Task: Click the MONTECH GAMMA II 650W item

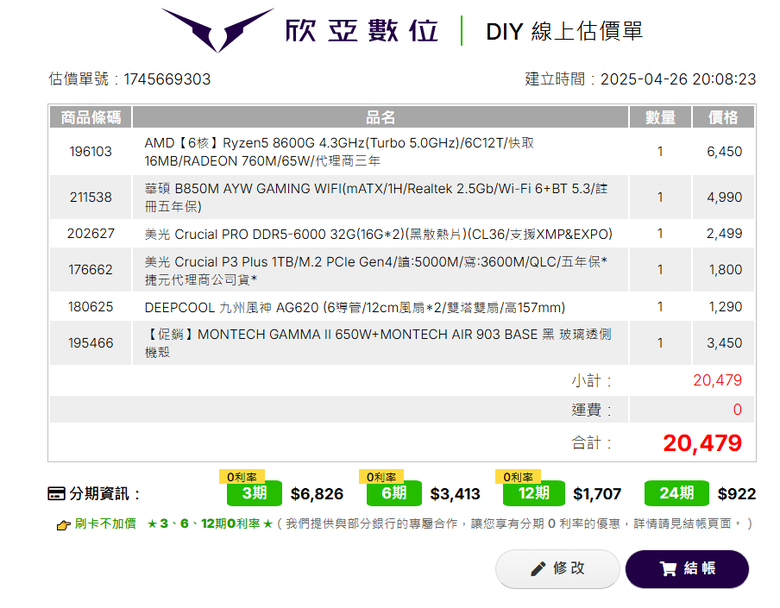Action: (378, 343)
